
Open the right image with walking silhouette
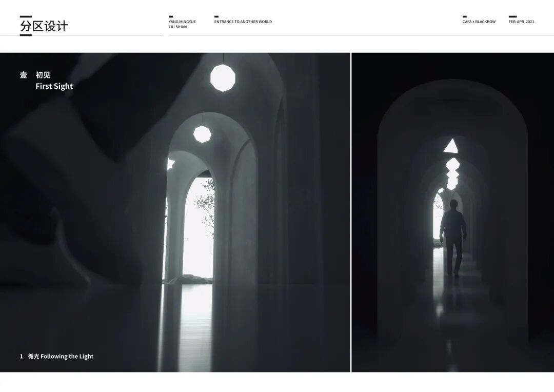453,212
